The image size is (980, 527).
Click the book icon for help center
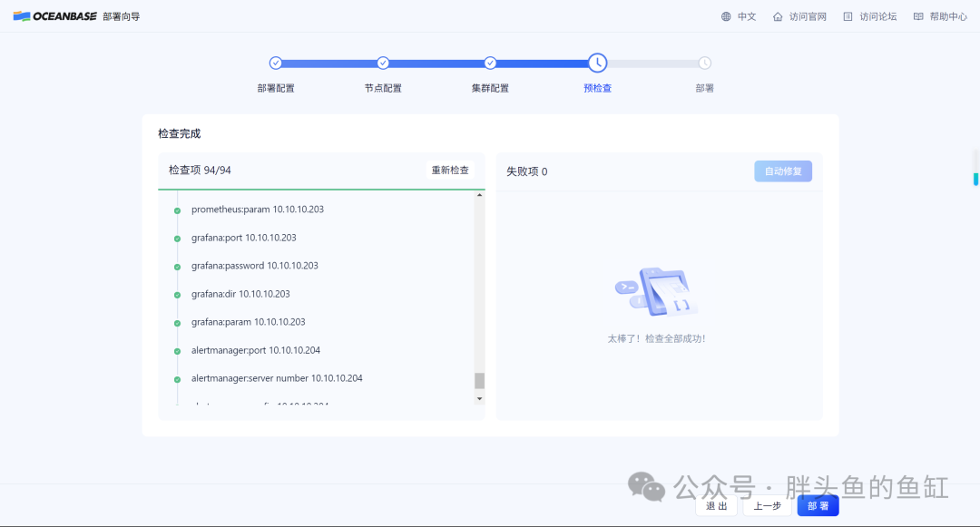click(918, 17)
